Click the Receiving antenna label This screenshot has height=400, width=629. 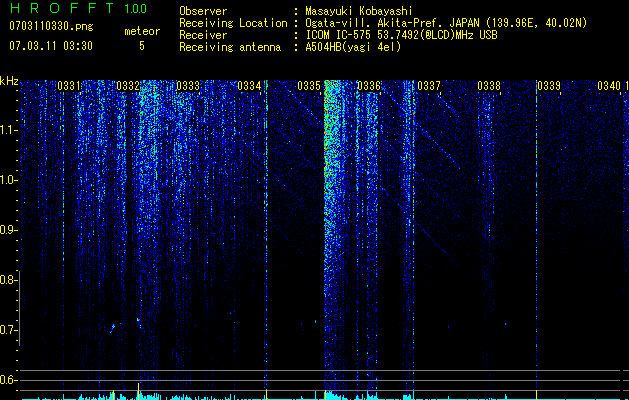230,47
